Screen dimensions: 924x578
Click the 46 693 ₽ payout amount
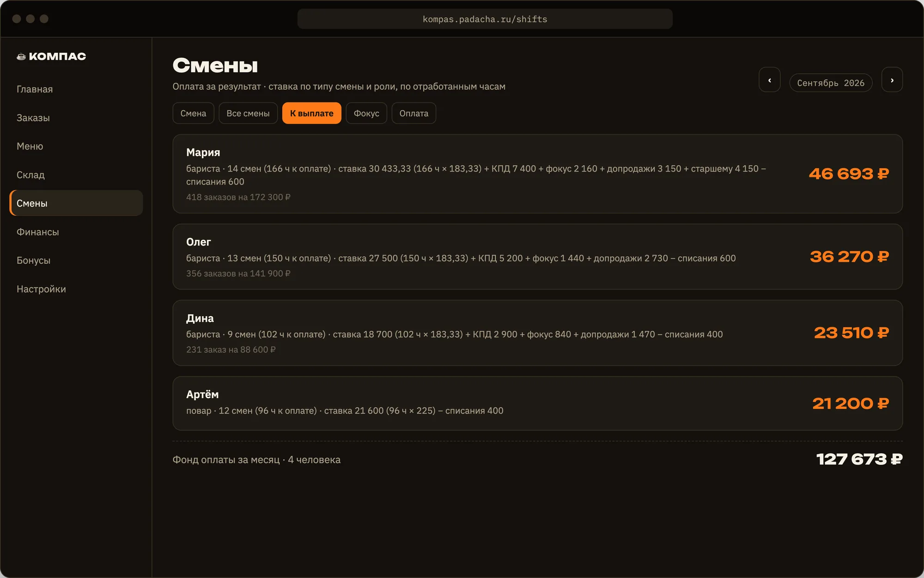(849, 174)
